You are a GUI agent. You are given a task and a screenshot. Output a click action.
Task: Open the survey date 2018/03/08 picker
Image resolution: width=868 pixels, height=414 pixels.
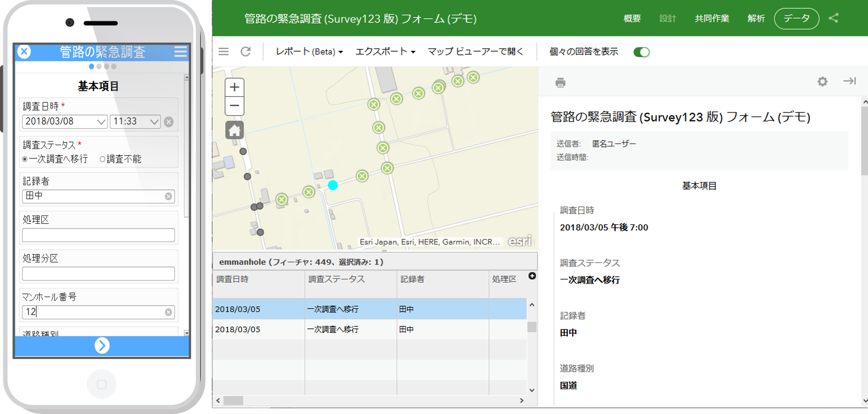[x=64, y=121]
